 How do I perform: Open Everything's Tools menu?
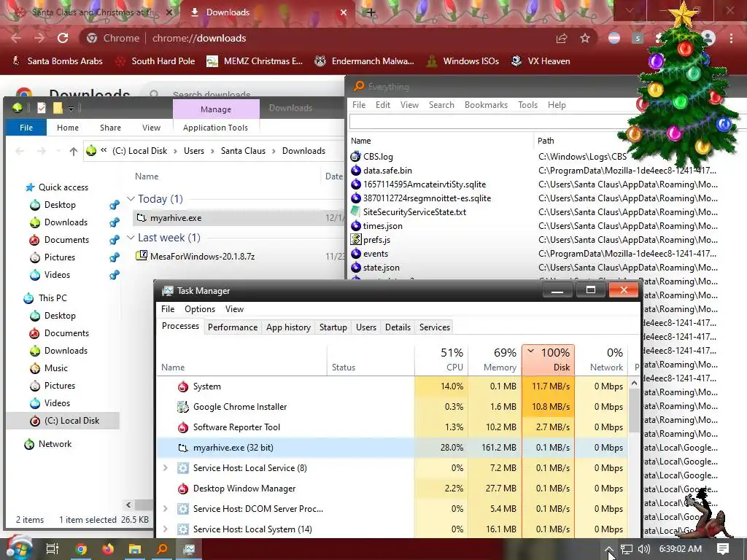tap(527, 105)
